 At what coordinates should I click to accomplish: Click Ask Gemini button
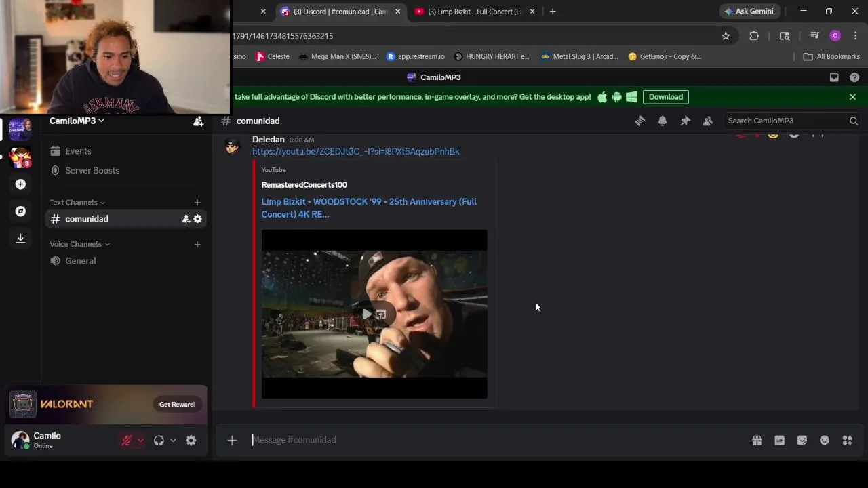749,12
